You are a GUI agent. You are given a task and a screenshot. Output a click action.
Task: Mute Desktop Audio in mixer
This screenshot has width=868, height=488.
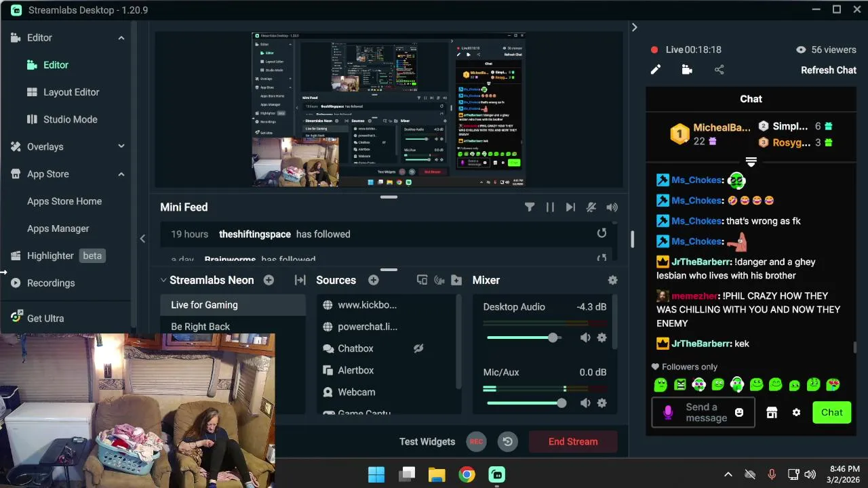tap(585, 338)
